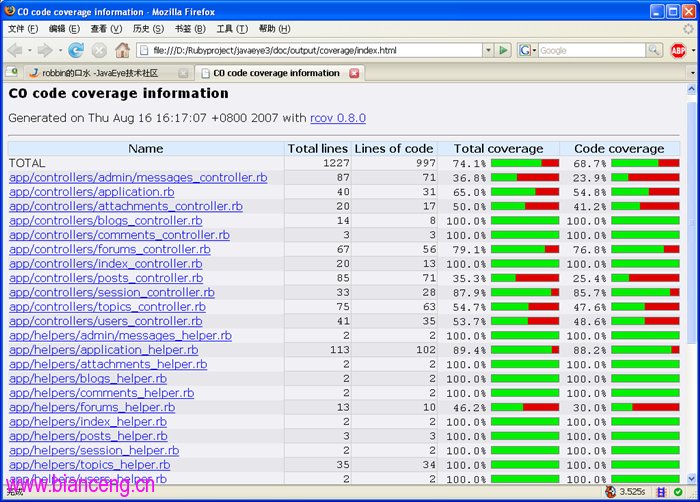Close the robbin JavaEye tab
Viewport: 700px width, 502px height.
pyautogui.click(x=183, y=73)
